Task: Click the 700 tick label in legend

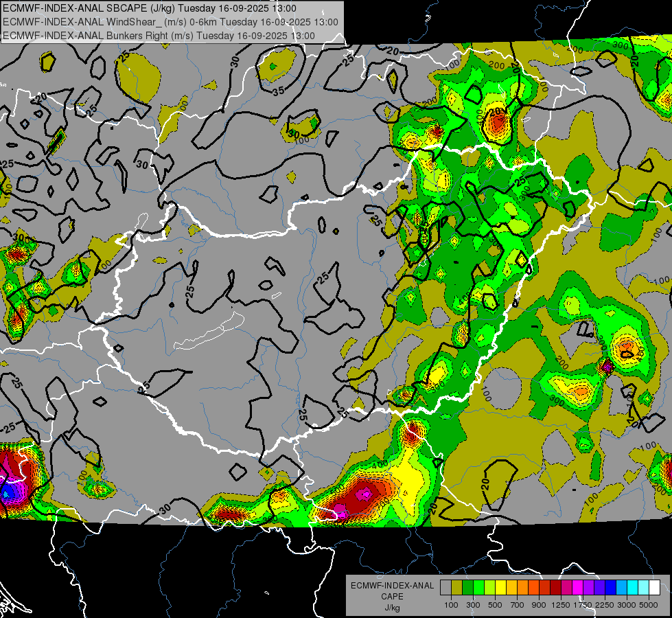Action: click(518, 605)
